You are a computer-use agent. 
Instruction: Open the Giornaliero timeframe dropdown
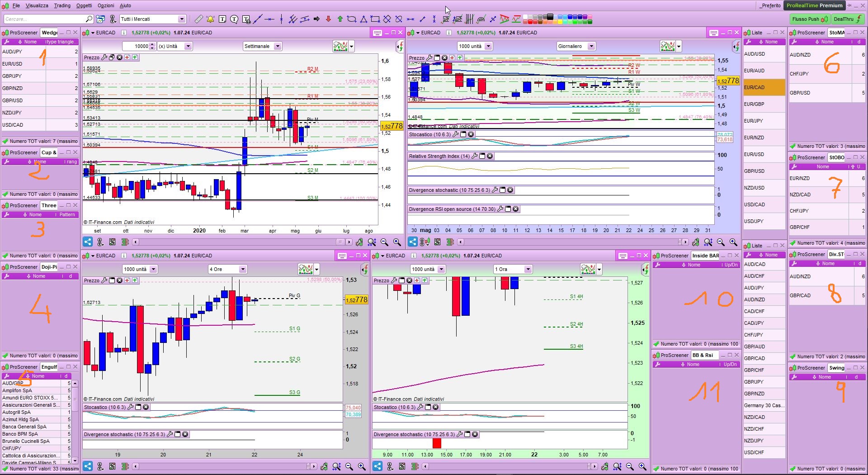(591, 46)
